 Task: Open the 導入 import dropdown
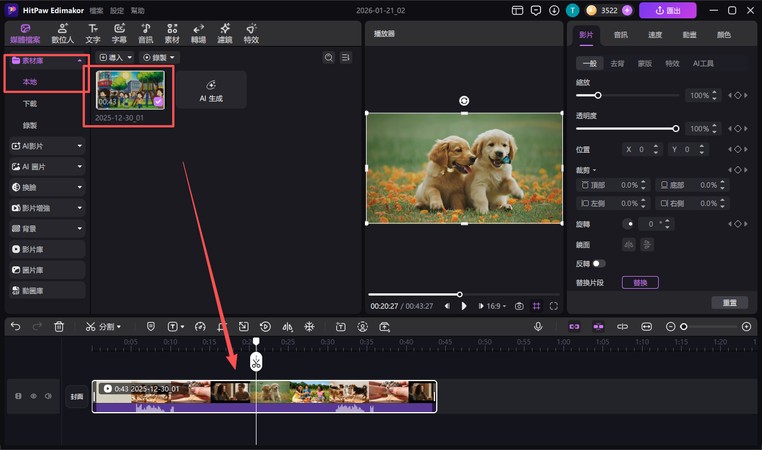[118, 58]
